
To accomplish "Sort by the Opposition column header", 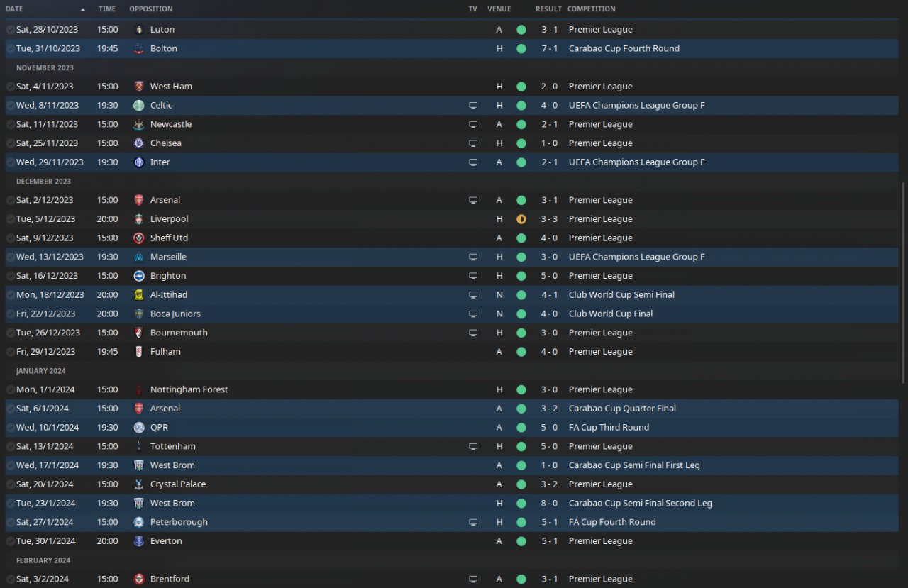I will pos(150,9).
